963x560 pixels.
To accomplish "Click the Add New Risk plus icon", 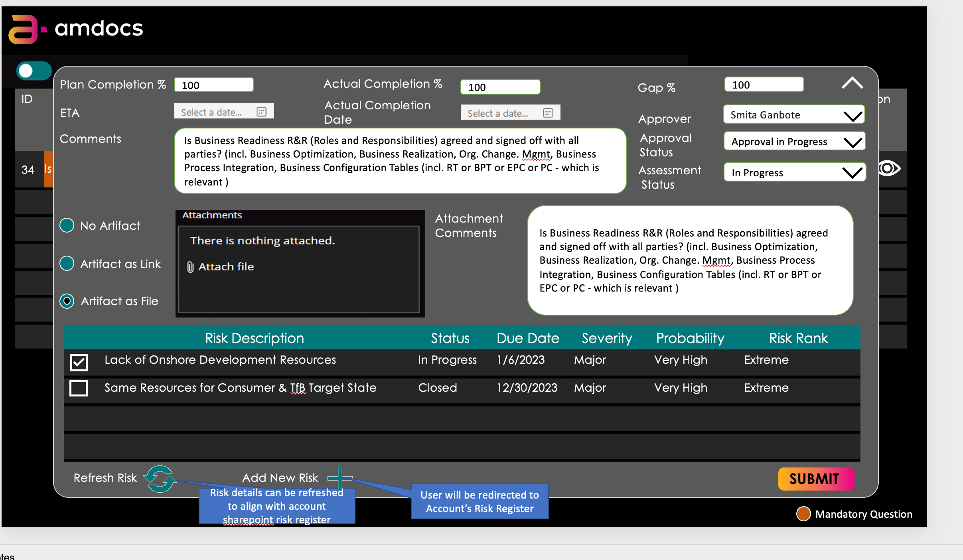I will click(x=339, y=477).
